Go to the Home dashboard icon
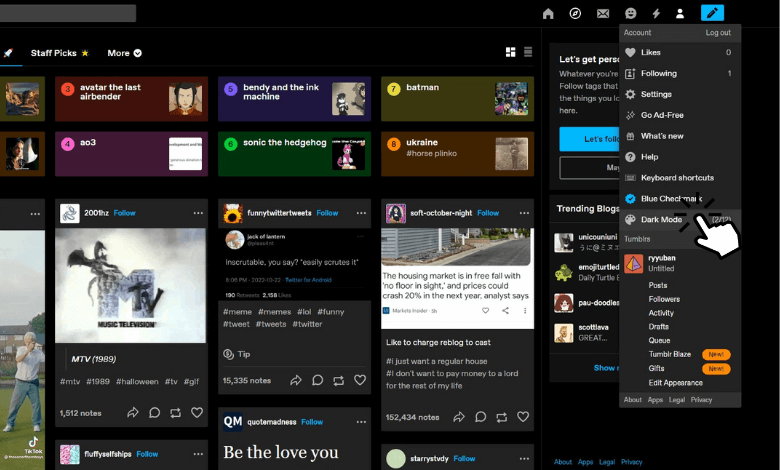The height and width of the screenshot is (470, 780). pos(548,13)
